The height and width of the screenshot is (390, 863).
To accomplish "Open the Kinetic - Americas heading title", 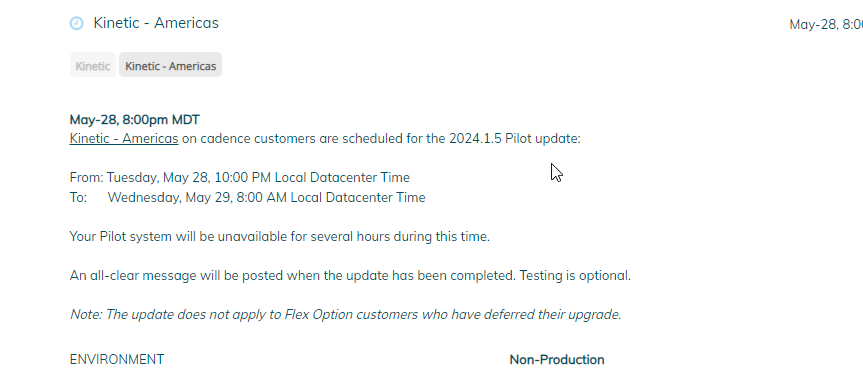I will point(156,23).
